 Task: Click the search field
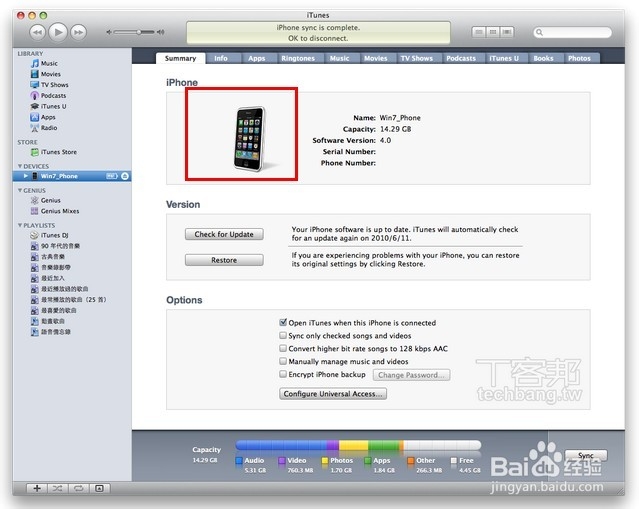[x=572, y=32]
